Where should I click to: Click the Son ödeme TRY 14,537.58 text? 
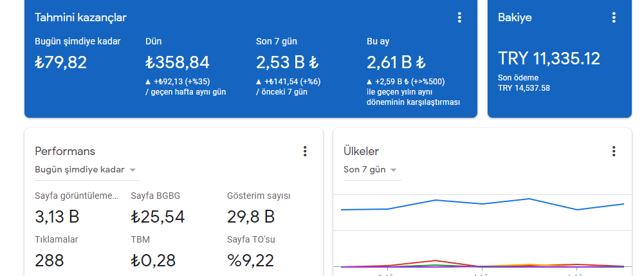(524, 83)
